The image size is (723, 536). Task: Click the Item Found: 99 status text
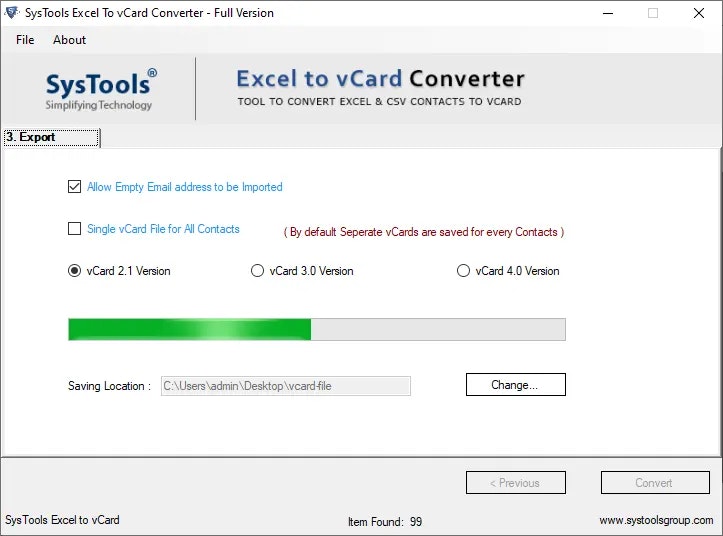[x=385, y=522]
